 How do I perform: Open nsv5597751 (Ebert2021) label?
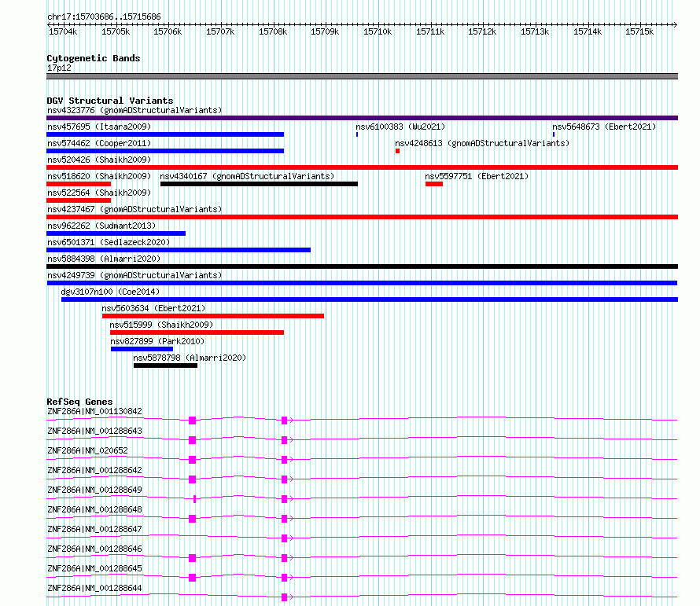pos(477,176)
